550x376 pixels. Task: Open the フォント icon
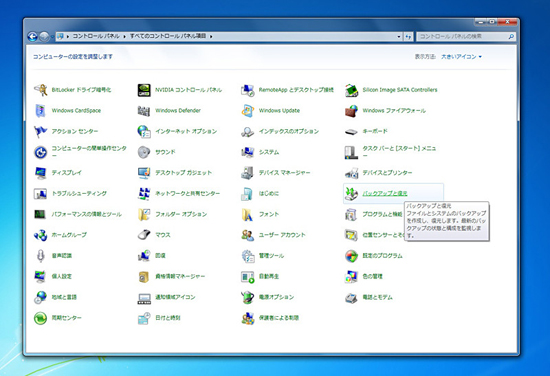248,214
